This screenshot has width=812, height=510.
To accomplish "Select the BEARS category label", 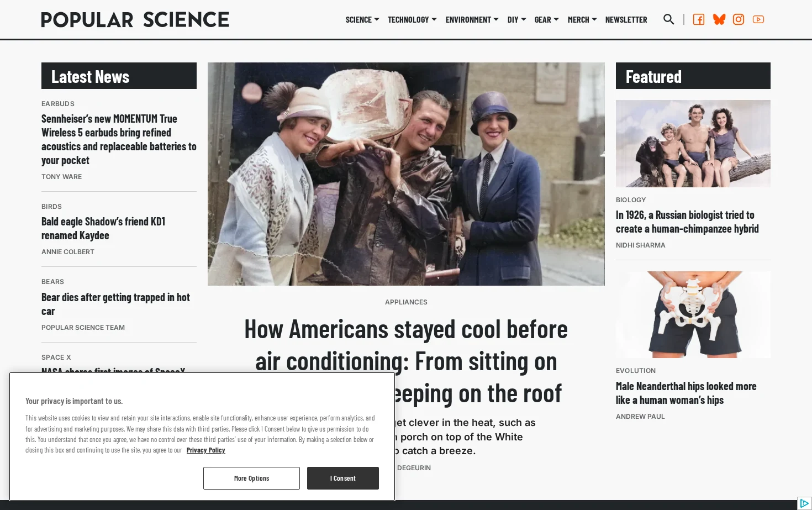I will [x=52, y=282].
